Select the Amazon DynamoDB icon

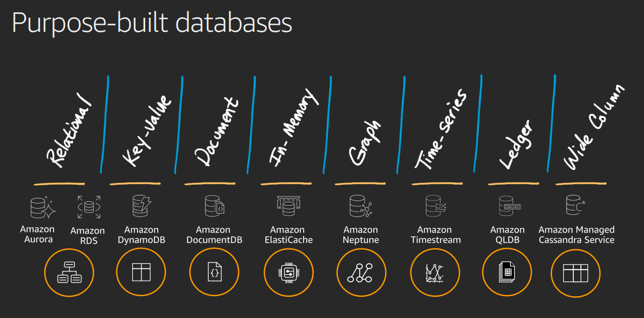tap(142, 206)
